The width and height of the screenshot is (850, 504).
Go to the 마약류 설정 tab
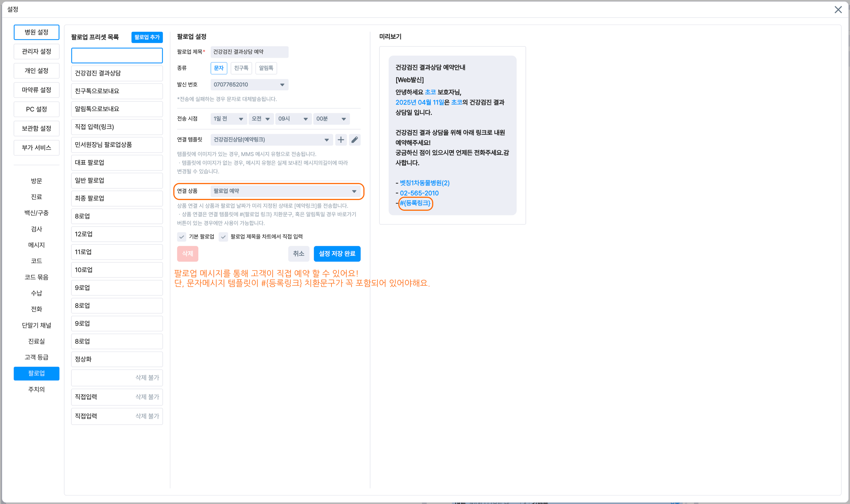pos(36,90)
